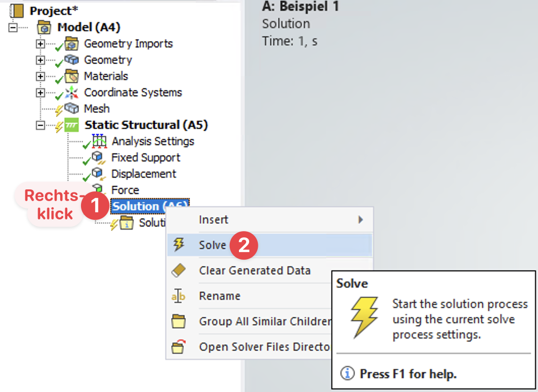
Task: Click the Geometry Imports folder icon
Action: coord(72,44)
